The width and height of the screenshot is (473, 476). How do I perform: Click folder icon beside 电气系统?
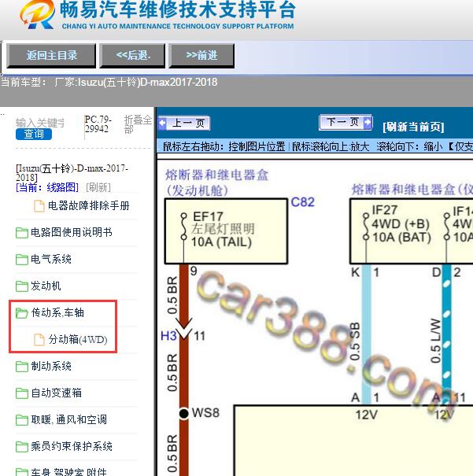22,260
